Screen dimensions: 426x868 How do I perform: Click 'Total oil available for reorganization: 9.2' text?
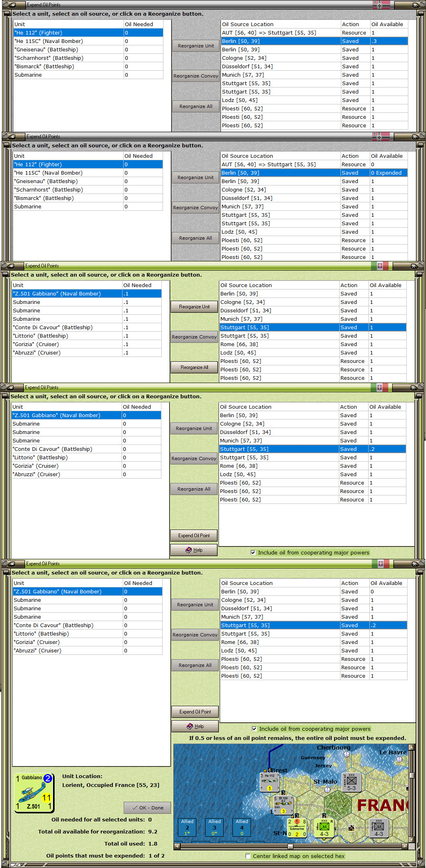98,831
